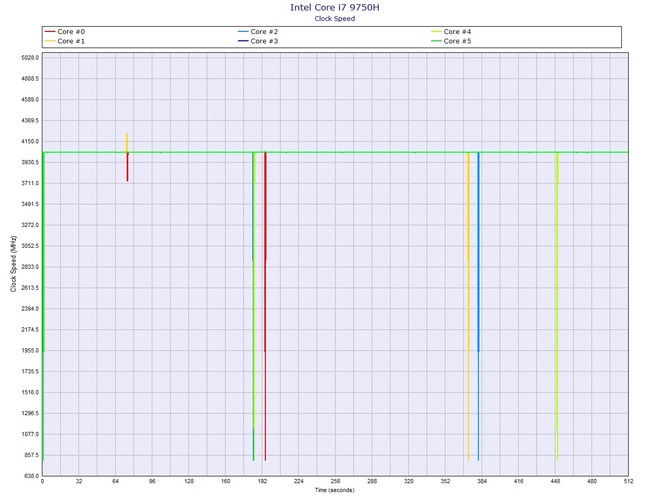Screen dimensions: 670x502
Task: Click the 448 x-axis tick label
Action: 555,481
